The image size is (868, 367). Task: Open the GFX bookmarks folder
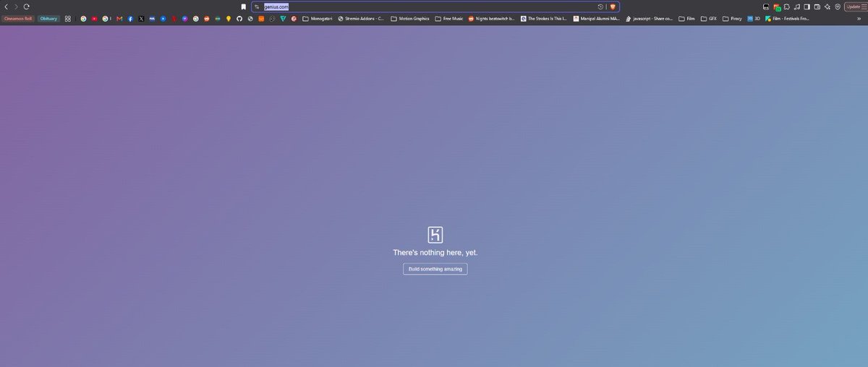pos(707,19)
